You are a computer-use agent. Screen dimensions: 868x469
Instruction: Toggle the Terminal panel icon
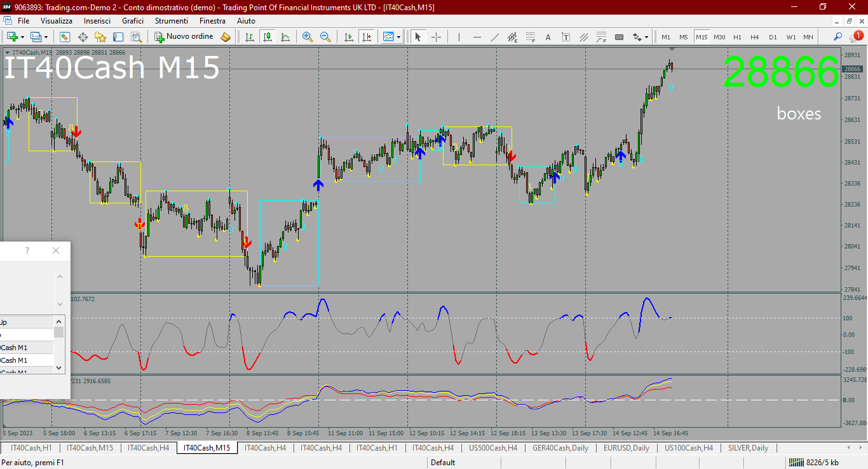118,37
